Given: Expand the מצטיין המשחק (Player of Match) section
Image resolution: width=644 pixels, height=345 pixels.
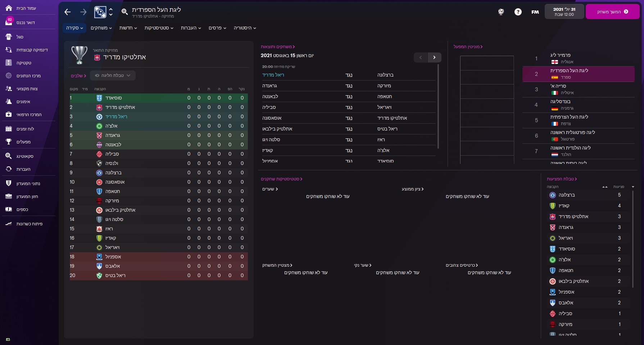Looking at the screenshot, I should [277, 265].
